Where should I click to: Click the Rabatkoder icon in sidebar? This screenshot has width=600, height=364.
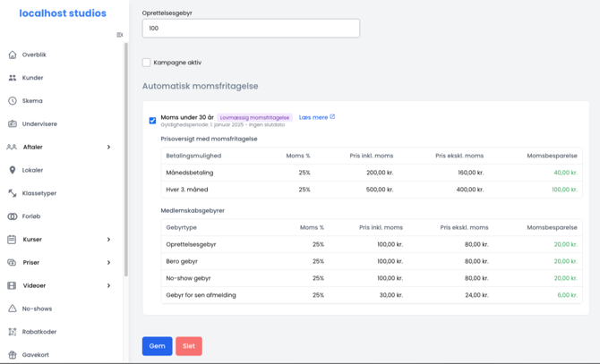(13, 332)
